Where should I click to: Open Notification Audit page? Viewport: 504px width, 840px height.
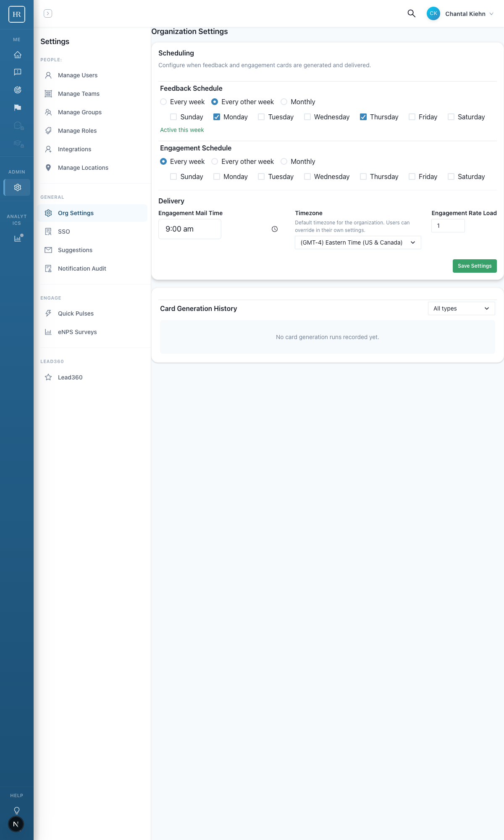[82, 269]
